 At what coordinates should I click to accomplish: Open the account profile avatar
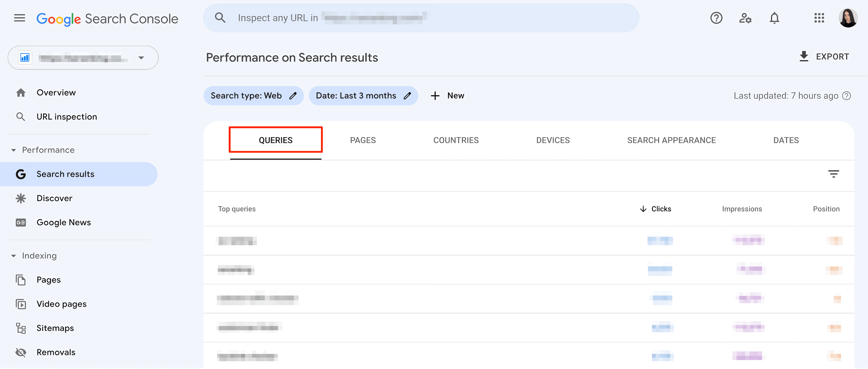(x=848, y=18)
